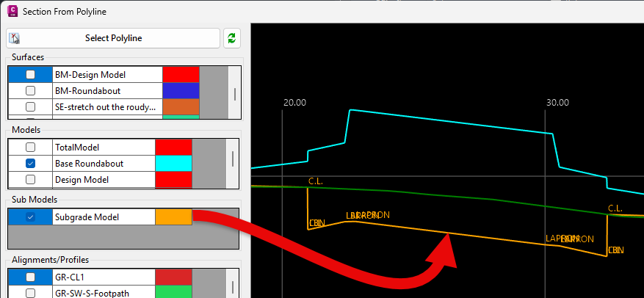This screenshot has height=298, width=644.
Task: Click the Civil 3D app icon in title bar
Action: coord(12,12)
